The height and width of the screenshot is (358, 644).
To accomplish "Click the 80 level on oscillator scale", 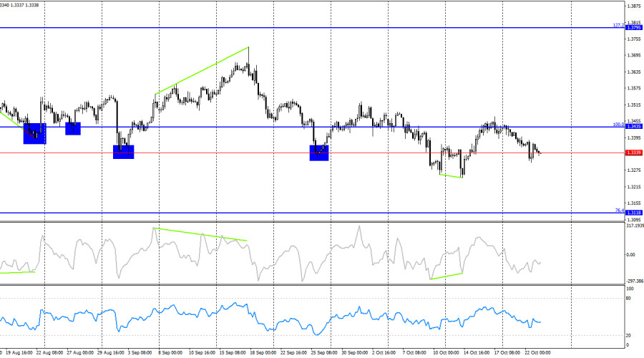I will (x=628, y=299).
